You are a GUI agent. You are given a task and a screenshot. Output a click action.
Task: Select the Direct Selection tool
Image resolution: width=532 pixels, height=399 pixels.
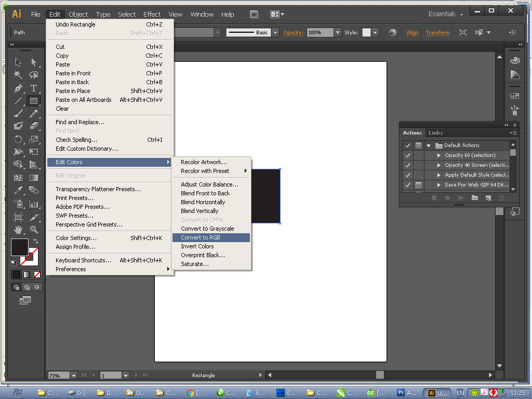coord(34,62)
